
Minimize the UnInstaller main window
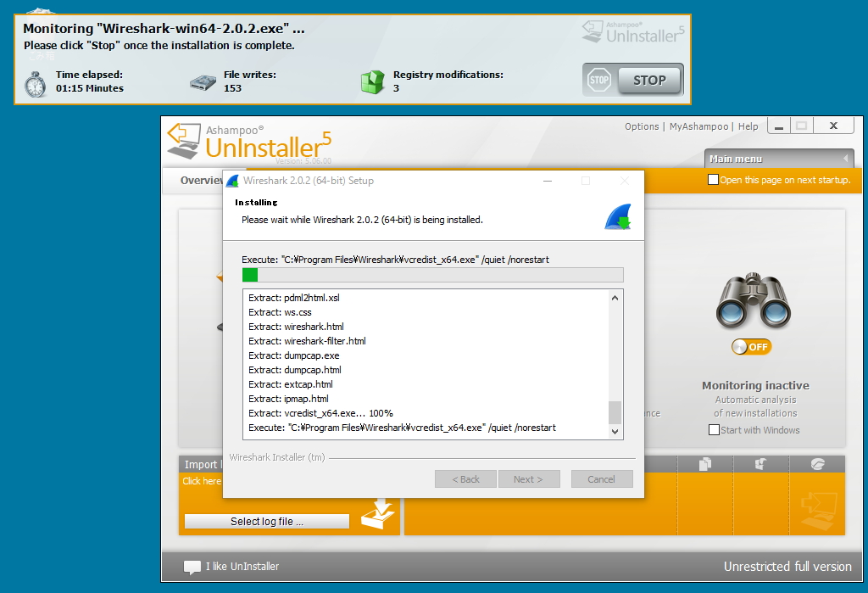click(779, 126)
